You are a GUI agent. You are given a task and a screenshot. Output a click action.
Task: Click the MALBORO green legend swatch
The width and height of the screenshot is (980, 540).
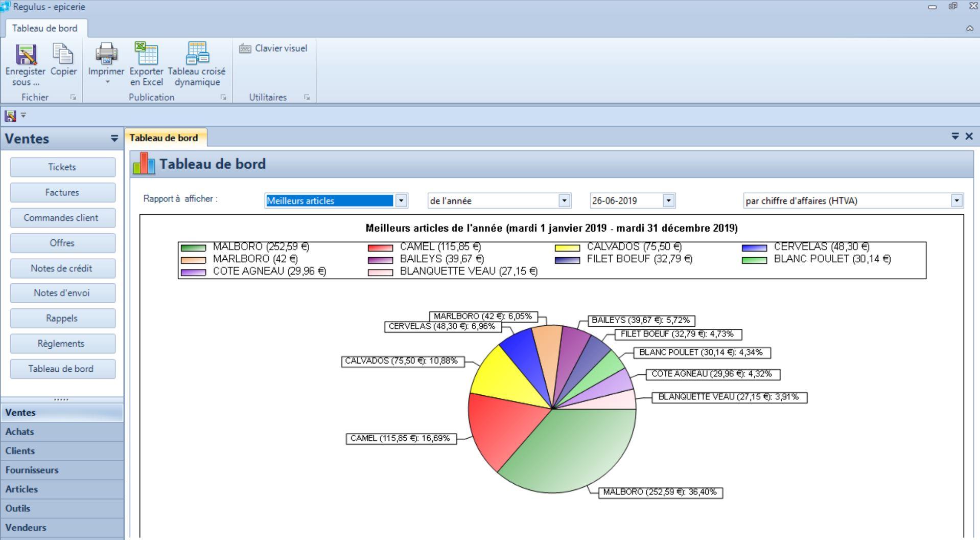click(x=194, y=247)
